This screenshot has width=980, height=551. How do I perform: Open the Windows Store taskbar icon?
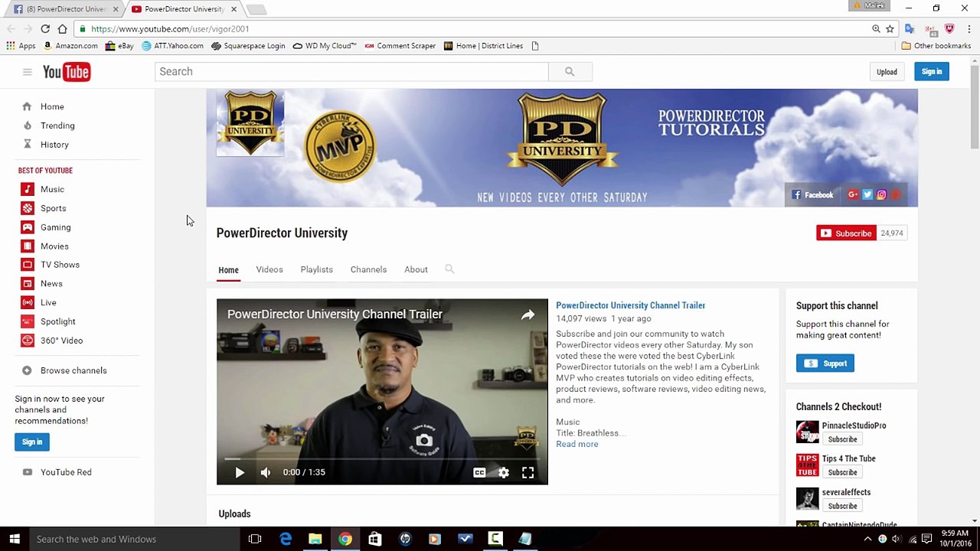(x=374, y=539)
